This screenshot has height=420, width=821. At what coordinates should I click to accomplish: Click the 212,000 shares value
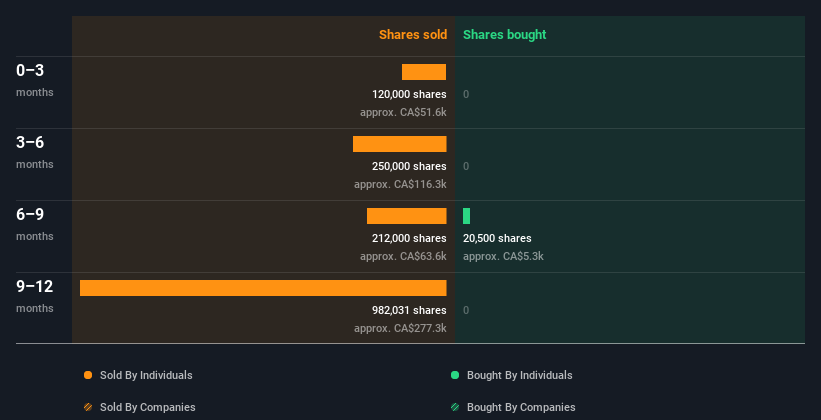[409, 238]
